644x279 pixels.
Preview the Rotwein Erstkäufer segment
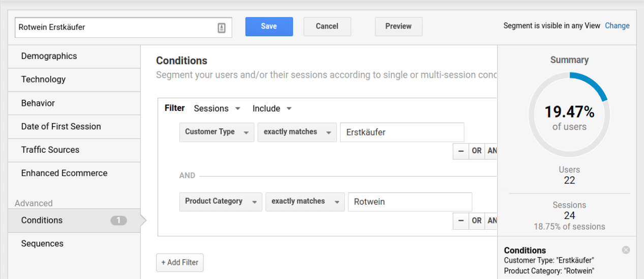pos(398,26)
